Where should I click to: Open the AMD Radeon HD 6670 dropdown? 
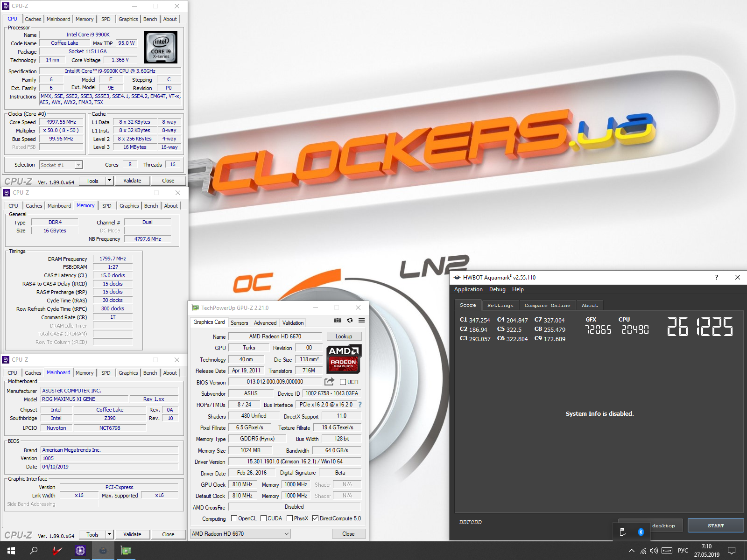tap(240, 534)
